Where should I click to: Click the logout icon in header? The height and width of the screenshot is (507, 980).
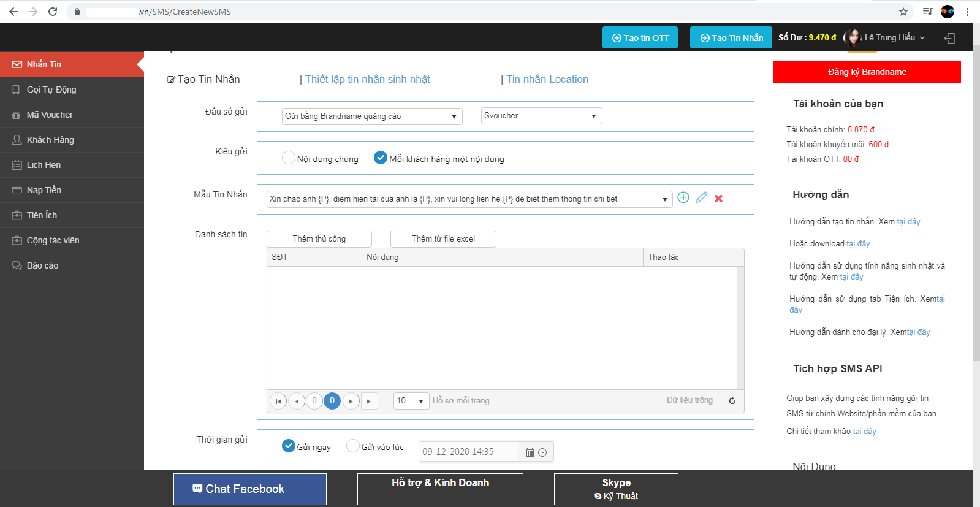pos(949,38)
